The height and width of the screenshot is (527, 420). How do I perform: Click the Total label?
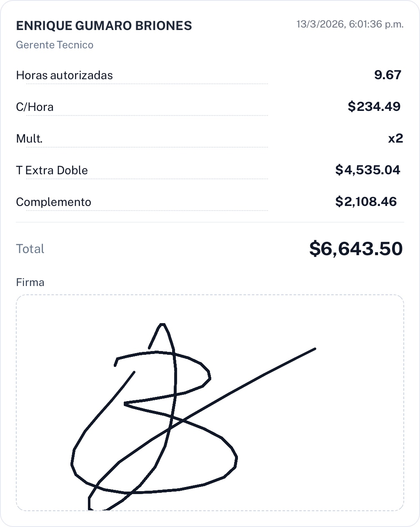pyautogui.click(x=30, y=249)
